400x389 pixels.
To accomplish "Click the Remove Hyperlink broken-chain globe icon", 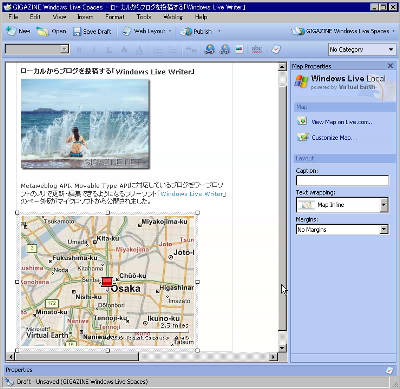I will pyautogui.click(x=225, y=50).
